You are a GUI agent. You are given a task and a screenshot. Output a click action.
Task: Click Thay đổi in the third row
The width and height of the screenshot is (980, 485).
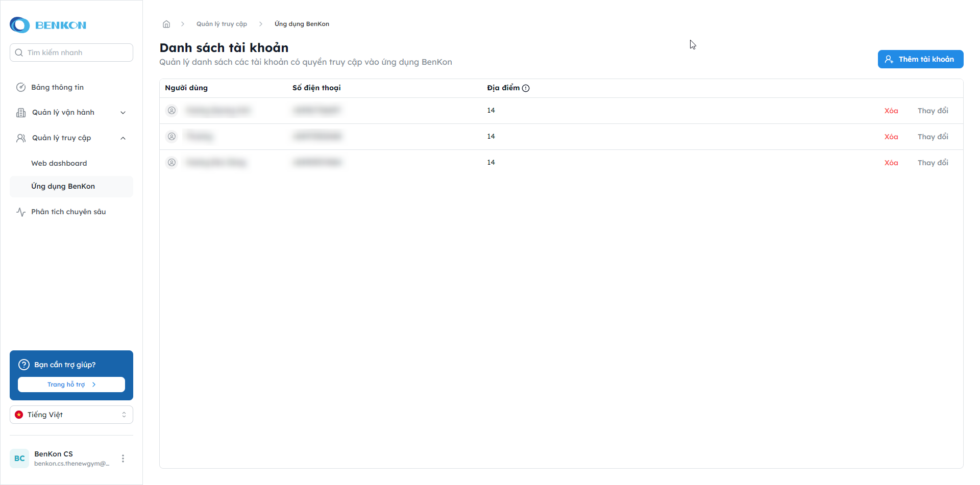tap(933, 163)
